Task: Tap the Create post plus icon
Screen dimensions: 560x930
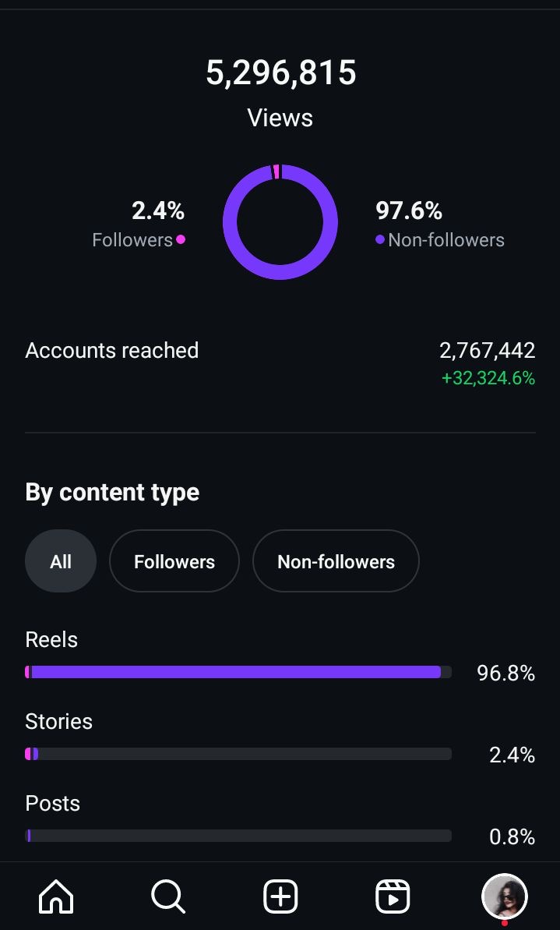Action: pos(280,896)
